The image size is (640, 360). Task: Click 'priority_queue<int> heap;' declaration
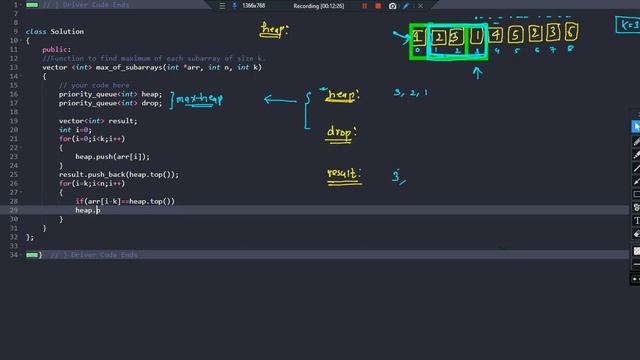click(x=110, y=94)
